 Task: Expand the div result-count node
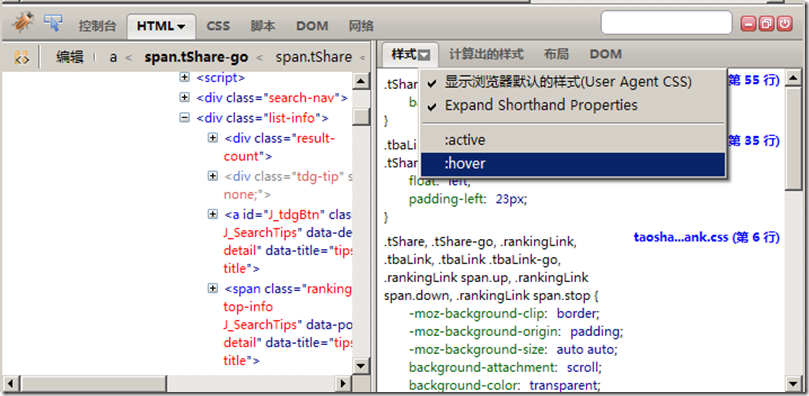(x=213, y=138)
